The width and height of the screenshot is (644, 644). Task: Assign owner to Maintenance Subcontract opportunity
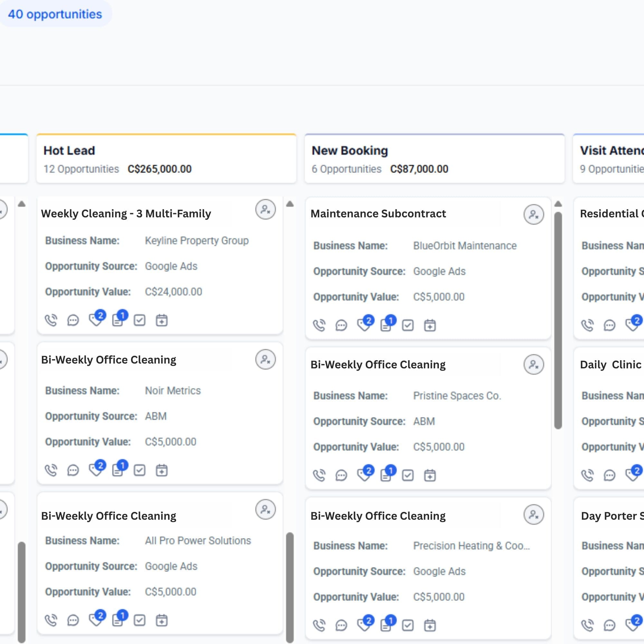point(534,215)
